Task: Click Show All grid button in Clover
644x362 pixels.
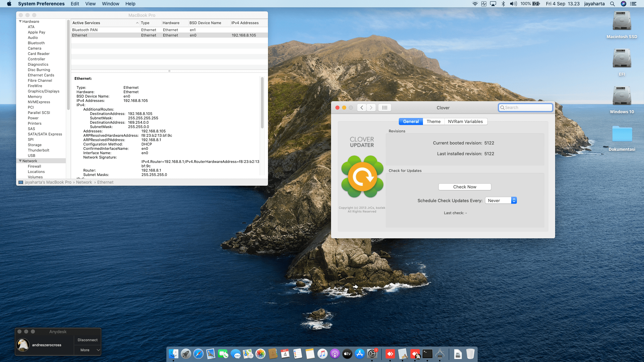Action: click(385, 108)
